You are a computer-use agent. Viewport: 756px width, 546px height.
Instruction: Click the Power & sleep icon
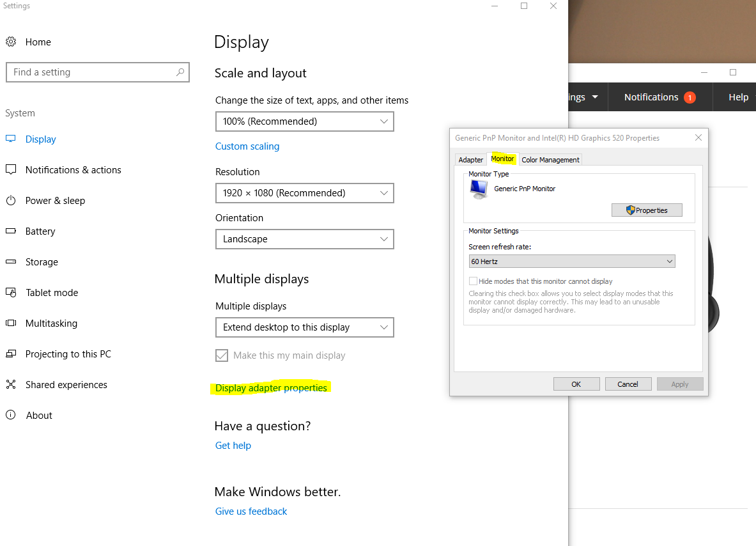click(11, 200)
